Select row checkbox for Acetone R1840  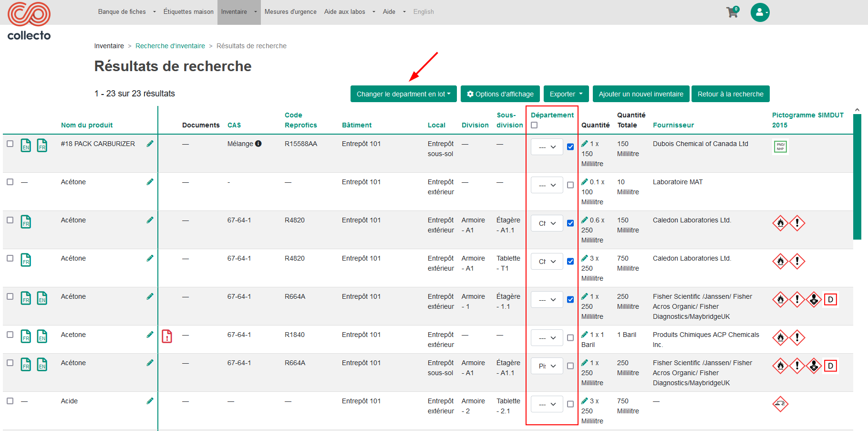pos(10,335)
